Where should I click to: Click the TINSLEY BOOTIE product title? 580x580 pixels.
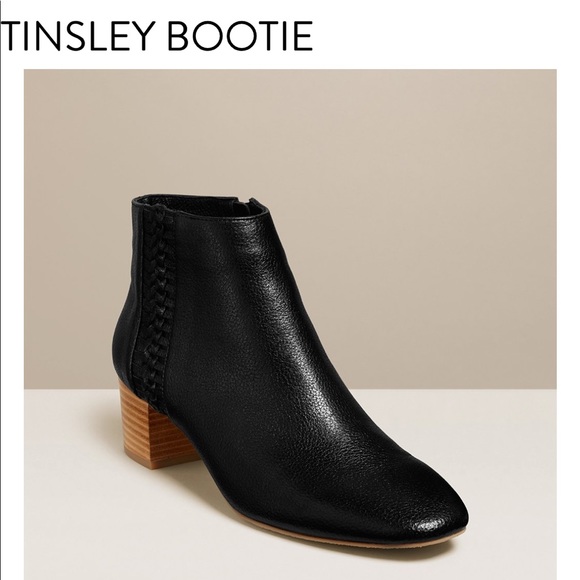[159, 36]
